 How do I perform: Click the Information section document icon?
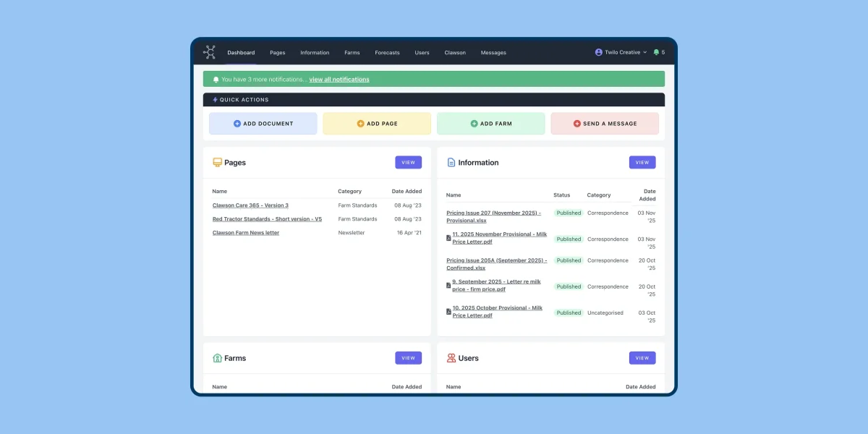coord(451,163)
